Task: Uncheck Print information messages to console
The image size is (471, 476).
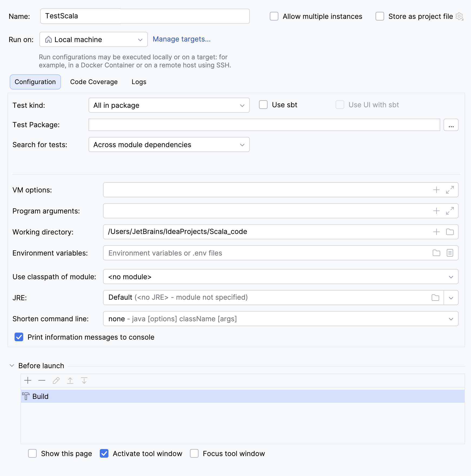Action: coord(19,337)
